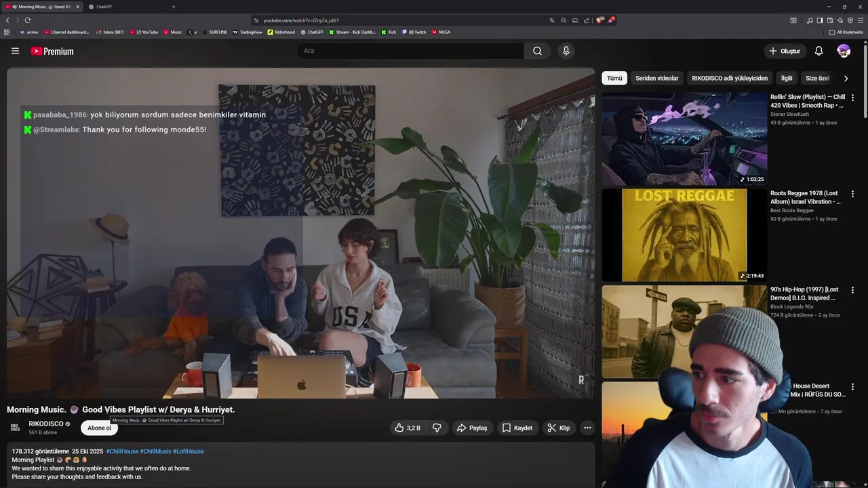Image resolution: width=868 pixels, height=488 pixels.
Task: Go back in browser history
Action: tap(7, 20)
